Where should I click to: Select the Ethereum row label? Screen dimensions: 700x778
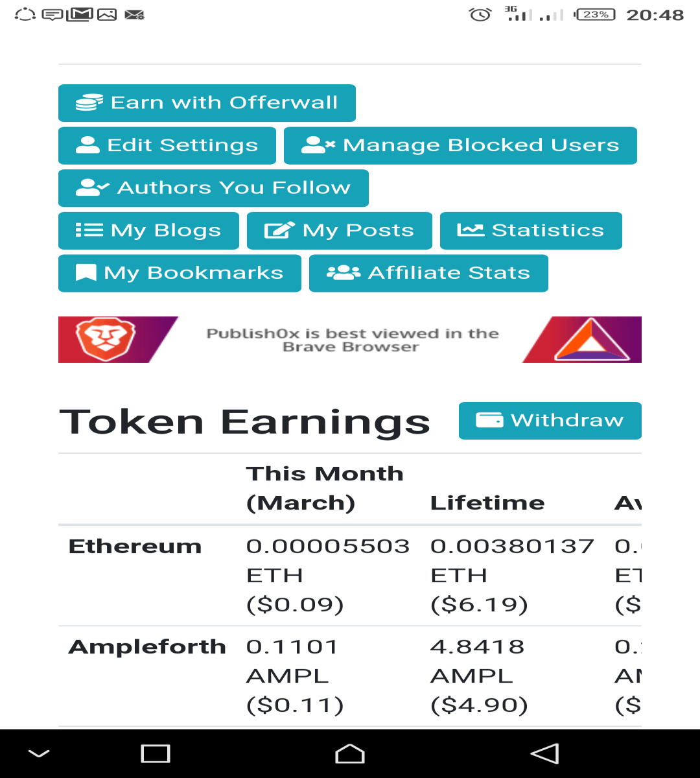[135, 547]
